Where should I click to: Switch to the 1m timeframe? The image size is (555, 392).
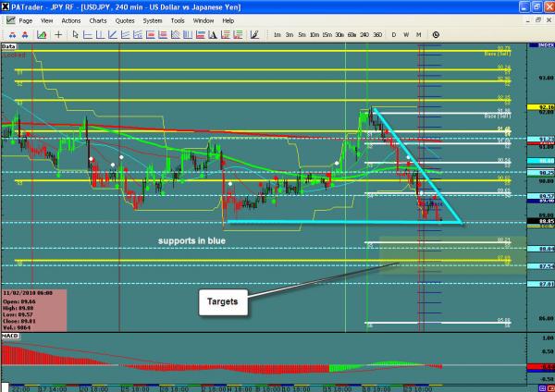(x=278, y=33)
